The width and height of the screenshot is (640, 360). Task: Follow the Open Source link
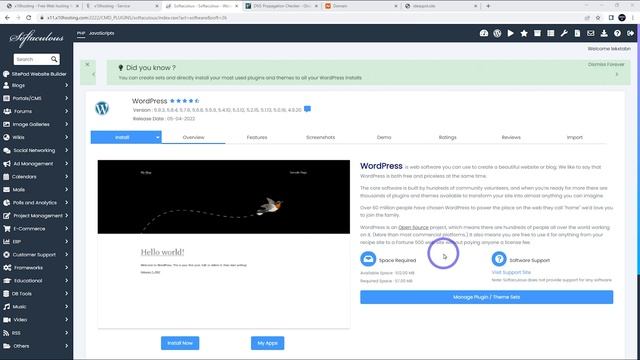413,227
